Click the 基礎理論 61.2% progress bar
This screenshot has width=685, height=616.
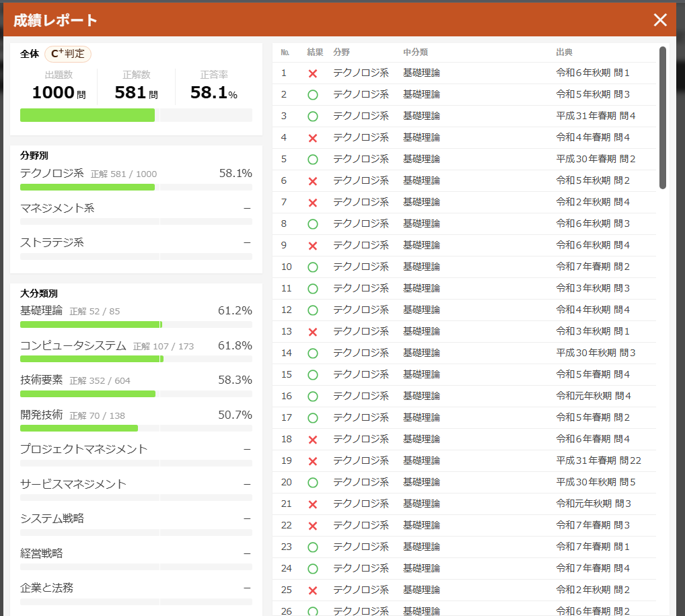[x=137, y=324]
